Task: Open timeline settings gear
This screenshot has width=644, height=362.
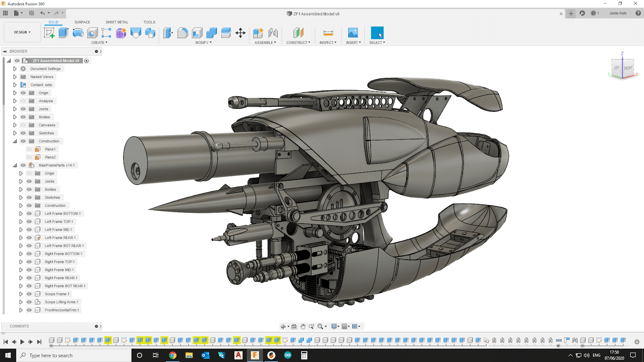Action: [x=637, y=342]
